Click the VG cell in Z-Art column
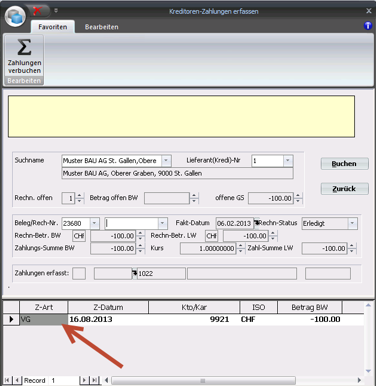Viewport: 376px width, 386px height. coord(44,319)
